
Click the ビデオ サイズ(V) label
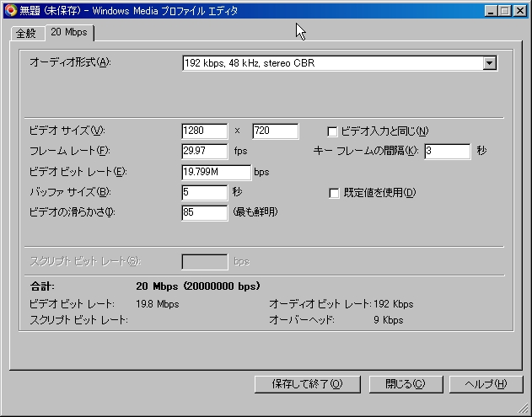[x=67, y=131]
